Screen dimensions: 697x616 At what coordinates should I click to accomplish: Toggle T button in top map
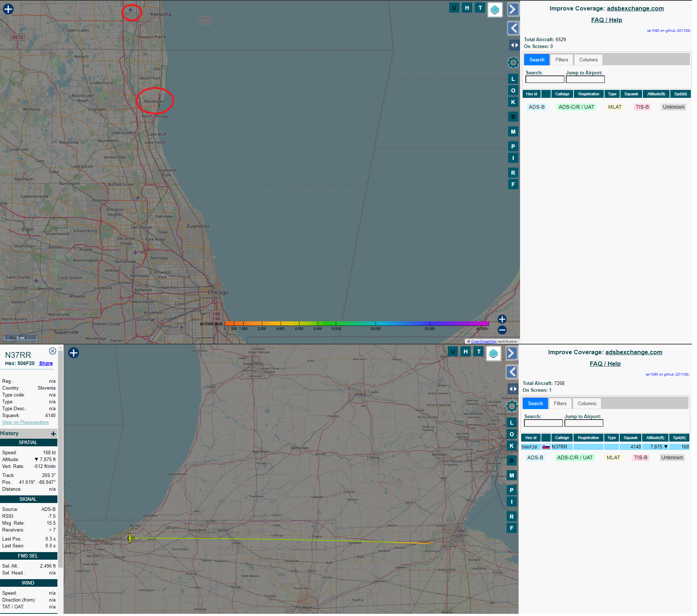click(480, 8)
